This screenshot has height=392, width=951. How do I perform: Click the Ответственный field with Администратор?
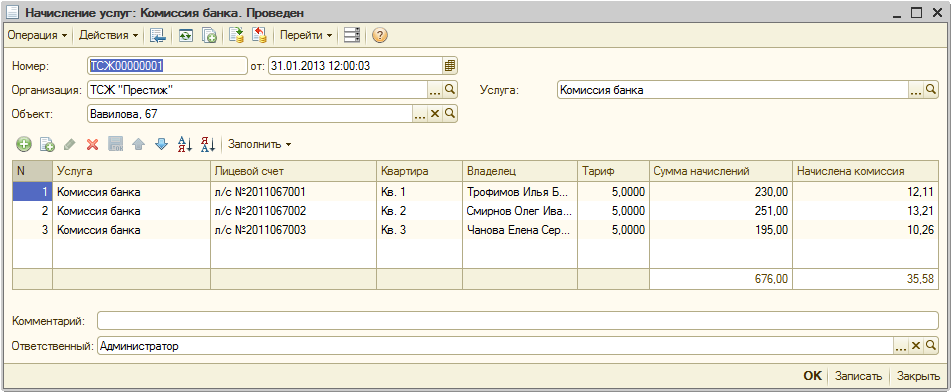[496, 345]
